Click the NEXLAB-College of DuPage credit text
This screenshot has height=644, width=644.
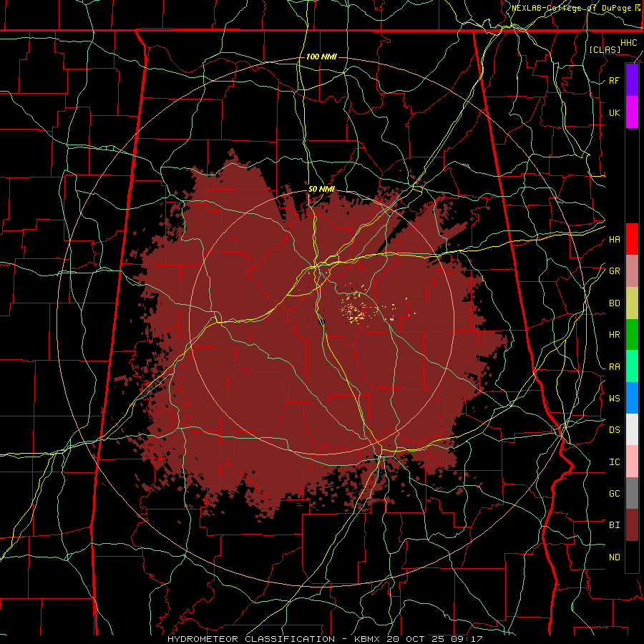coord(576,8)
